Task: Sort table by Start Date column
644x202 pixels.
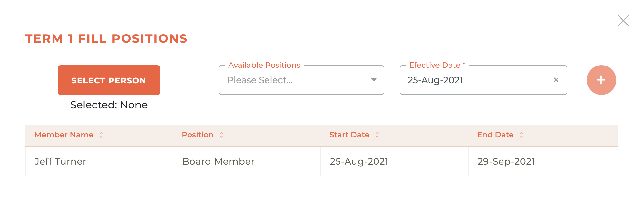Action: [x=377, y=135]
